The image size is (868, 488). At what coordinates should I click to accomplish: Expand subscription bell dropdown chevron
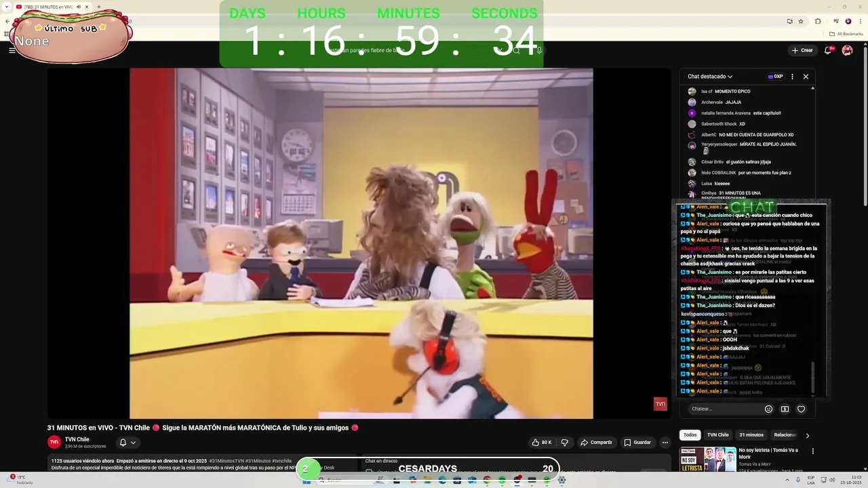tap(133, 443)
